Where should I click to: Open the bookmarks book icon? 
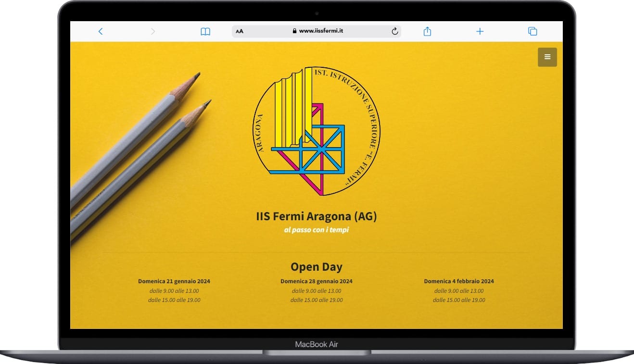click(x=205, y=32)
